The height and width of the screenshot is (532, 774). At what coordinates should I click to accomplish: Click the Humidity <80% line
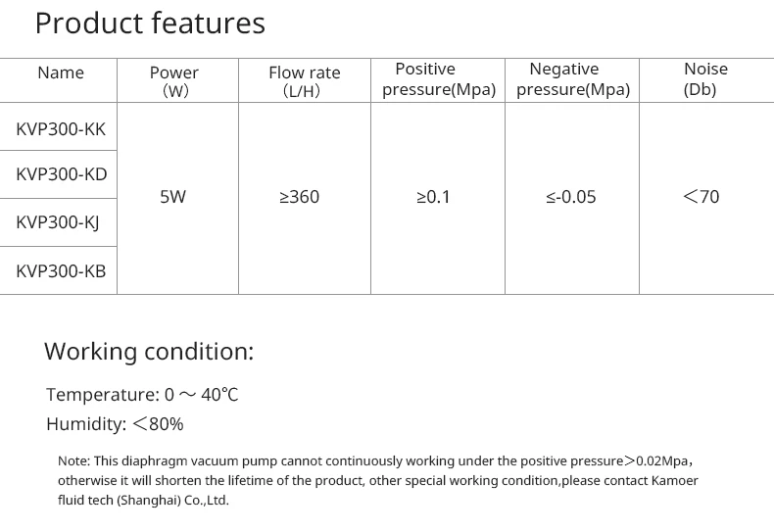(x=115, y=424)
